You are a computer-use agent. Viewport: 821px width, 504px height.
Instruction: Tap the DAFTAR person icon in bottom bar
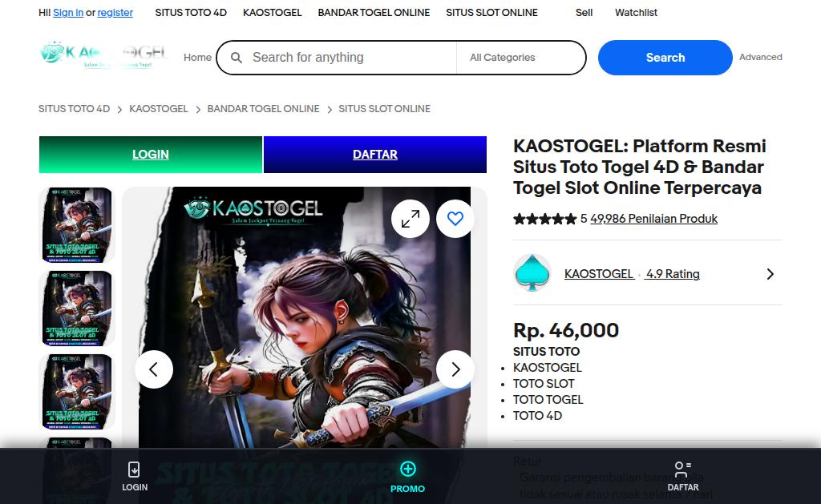[x=682, y=470]
